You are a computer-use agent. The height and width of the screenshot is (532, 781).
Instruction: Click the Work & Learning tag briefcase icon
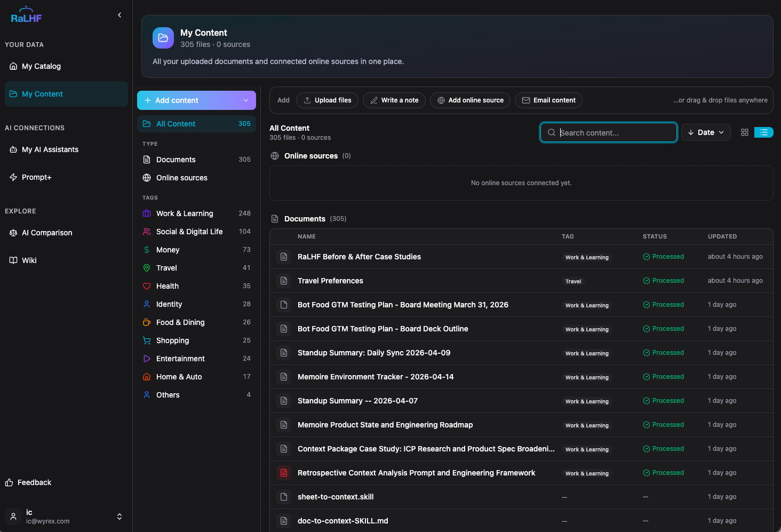147,213
